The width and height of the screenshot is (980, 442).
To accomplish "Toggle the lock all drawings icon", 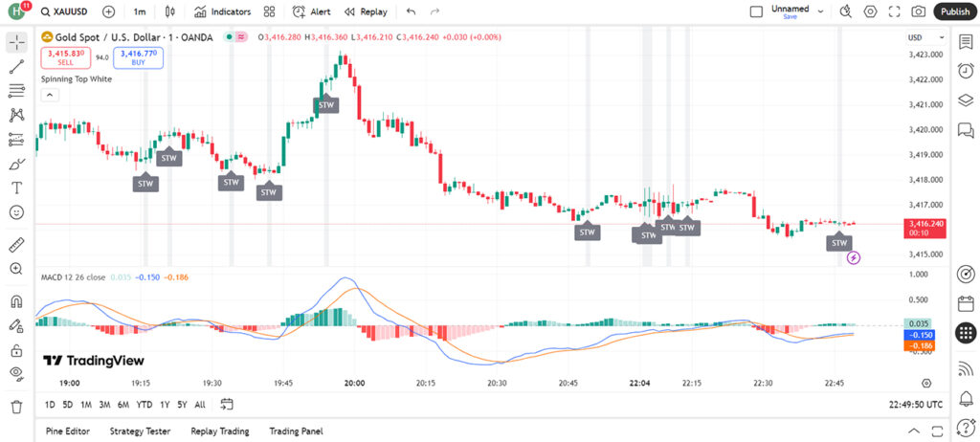I will pyautogui.click(x=16, y=349).
